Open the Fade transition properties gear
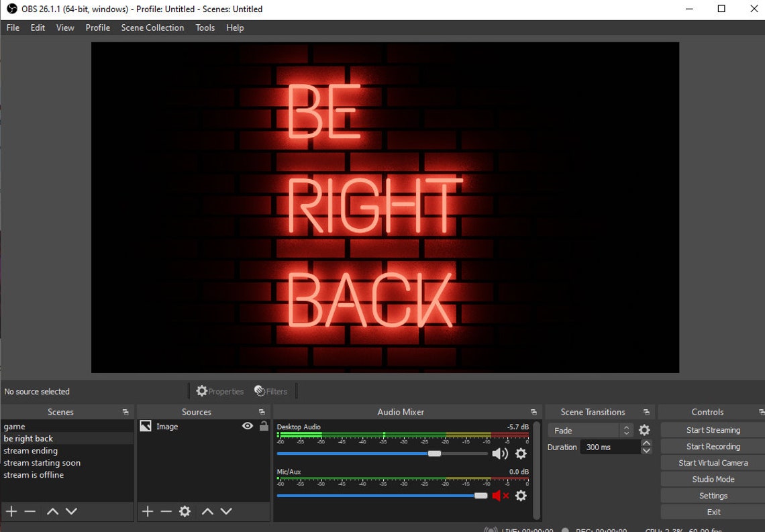765x532 pixels. [x=644, y=430]
